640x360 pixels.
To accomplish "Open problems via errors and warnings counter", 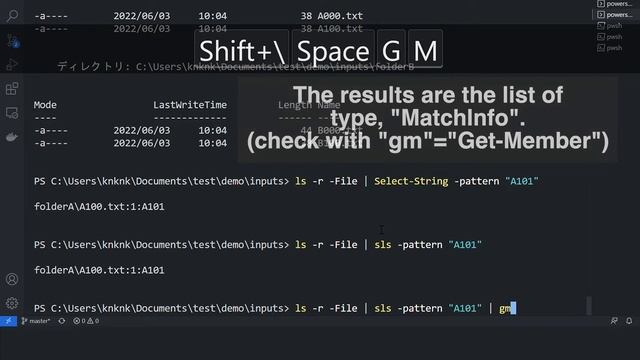I will tap(86, 321).
